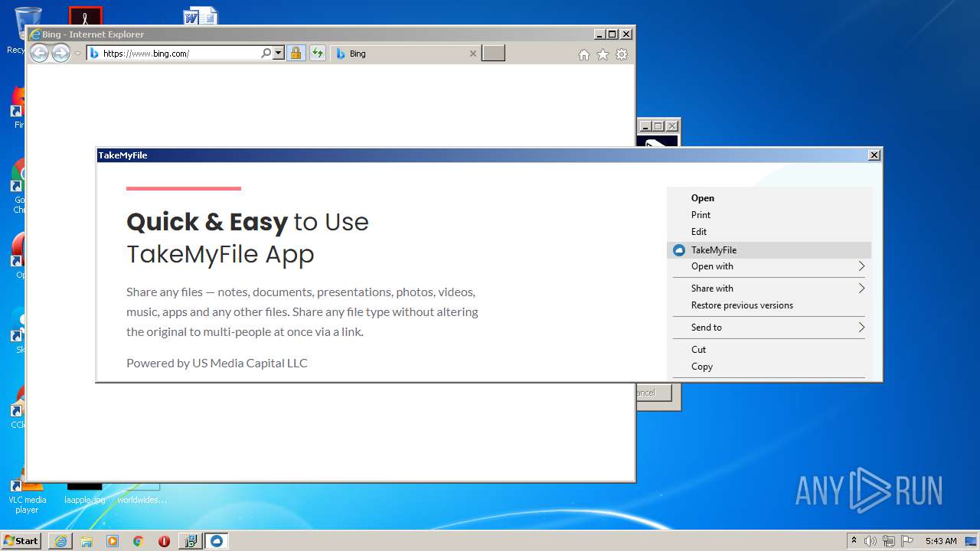Open the network tray icon
This screenshot has height=551, width=980.
pos(889,541)
